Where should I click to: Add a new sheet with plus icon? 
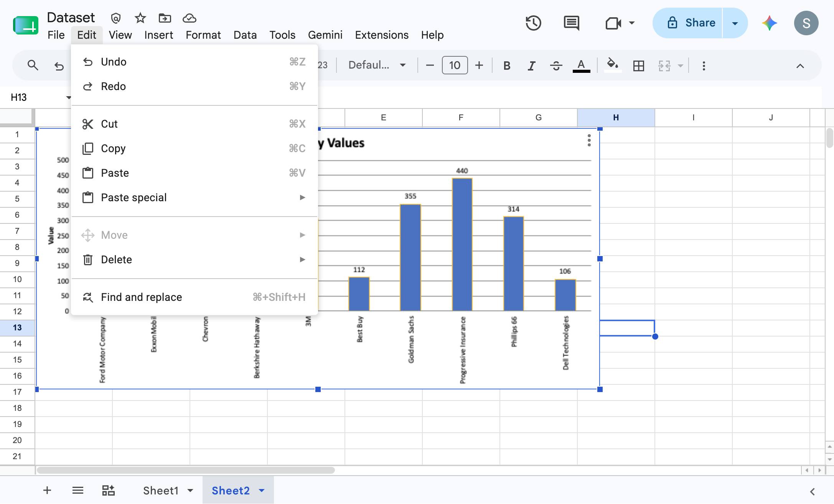coord(47,490)
